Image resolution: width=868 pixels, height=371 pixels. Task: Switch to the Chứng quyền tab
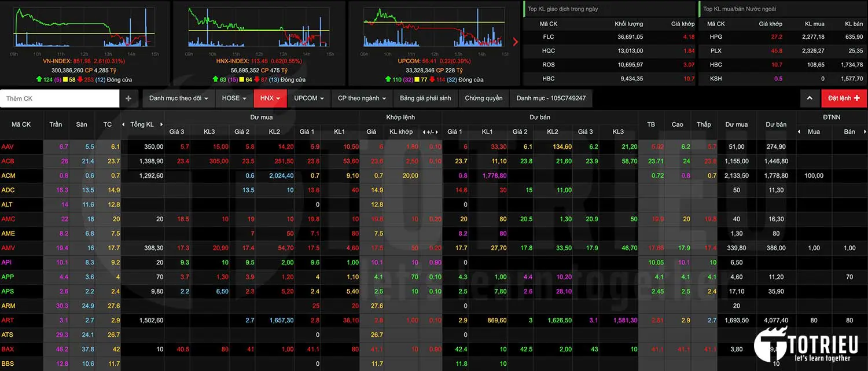483,98
